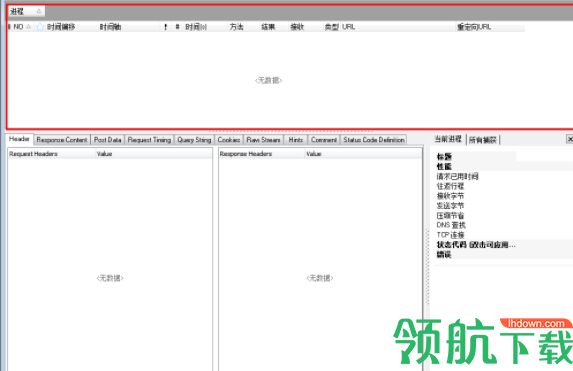
Task: Click the 类型 column header
Action: 331,27
